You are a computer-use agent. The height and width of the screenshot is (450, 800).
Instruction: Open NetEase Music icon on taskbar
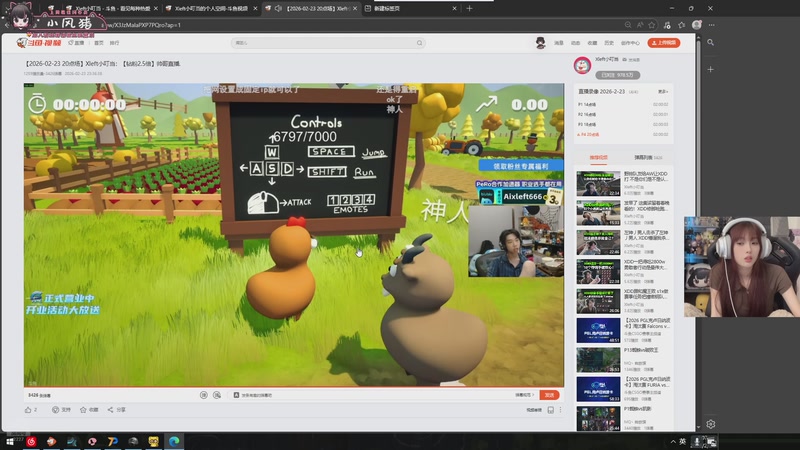tap(31, 442)
